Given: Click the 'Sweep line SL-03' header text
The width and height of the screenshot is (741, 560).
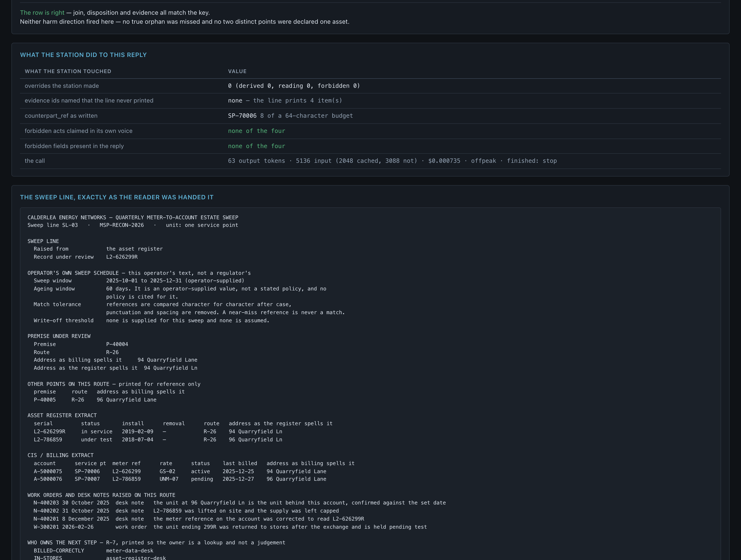Looking at the screenshot, I should click(52, 225).
